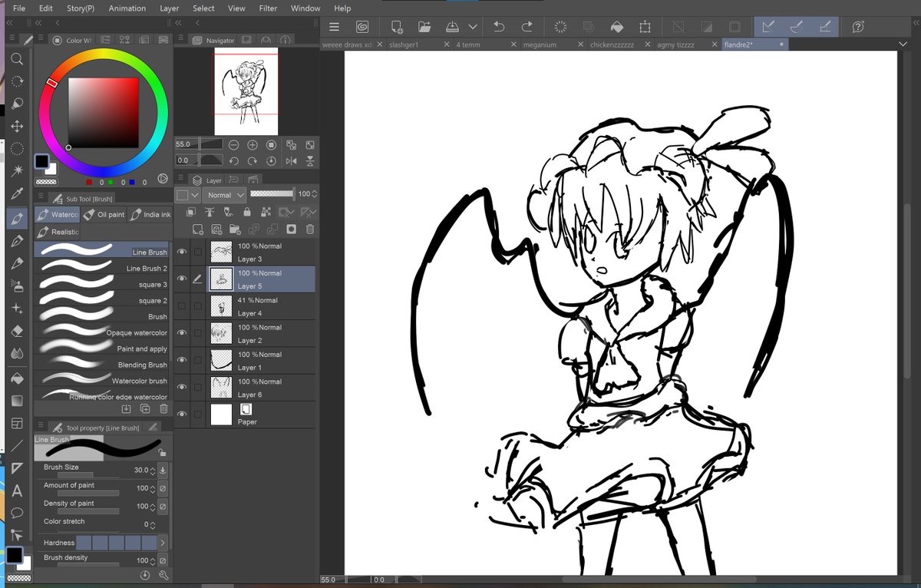This screenshot has width=921, height=588.
Task: Expand the save options arrow
Action: [x=473, y=26]
